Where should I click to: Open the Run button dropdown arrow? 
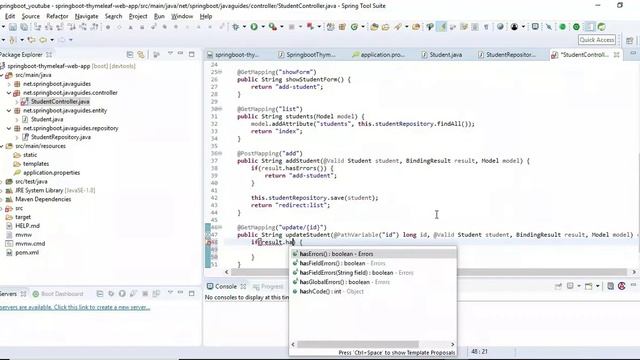pos(262,27)
